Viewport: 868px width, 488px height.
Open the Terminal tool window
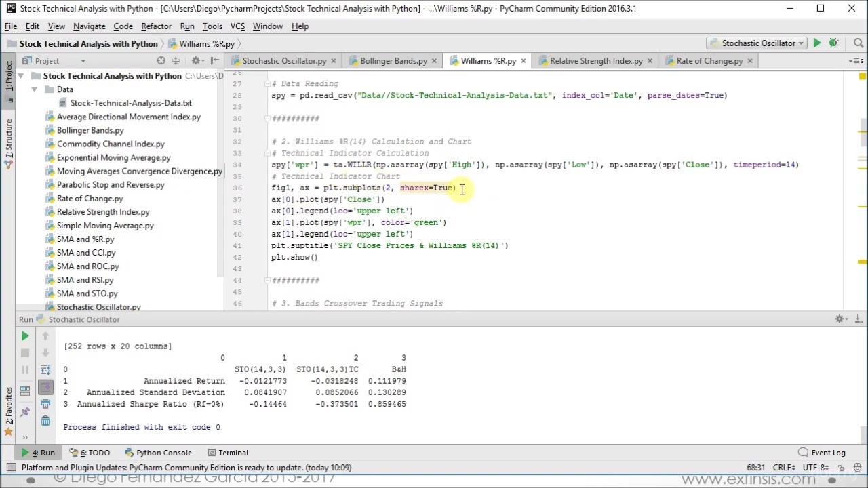tap(228, 453)
